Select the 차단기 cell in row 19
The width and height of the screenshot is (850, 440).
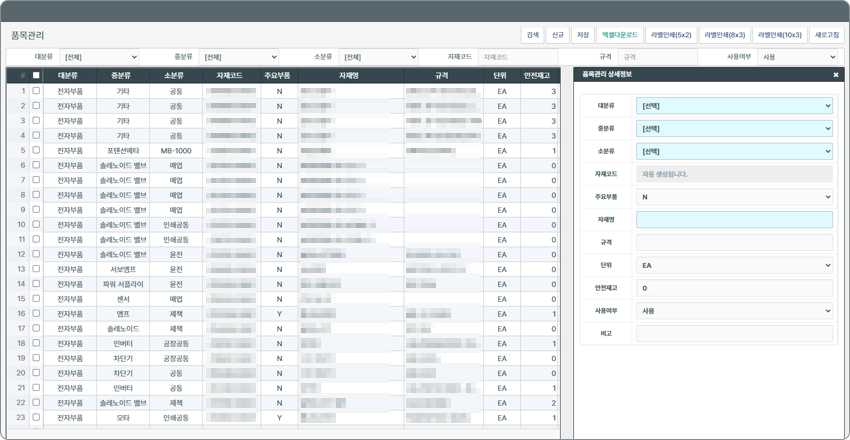click(x=123, y=358)
